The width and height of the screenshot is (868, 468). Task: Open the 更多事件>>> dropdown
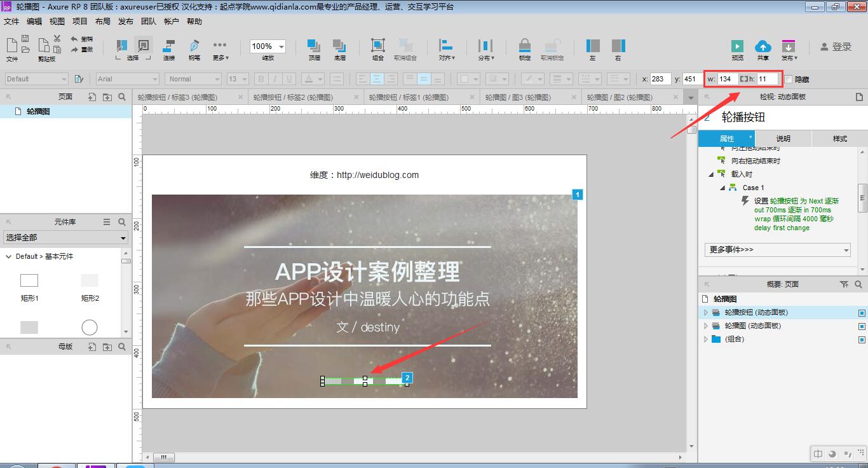pos(778,250)
